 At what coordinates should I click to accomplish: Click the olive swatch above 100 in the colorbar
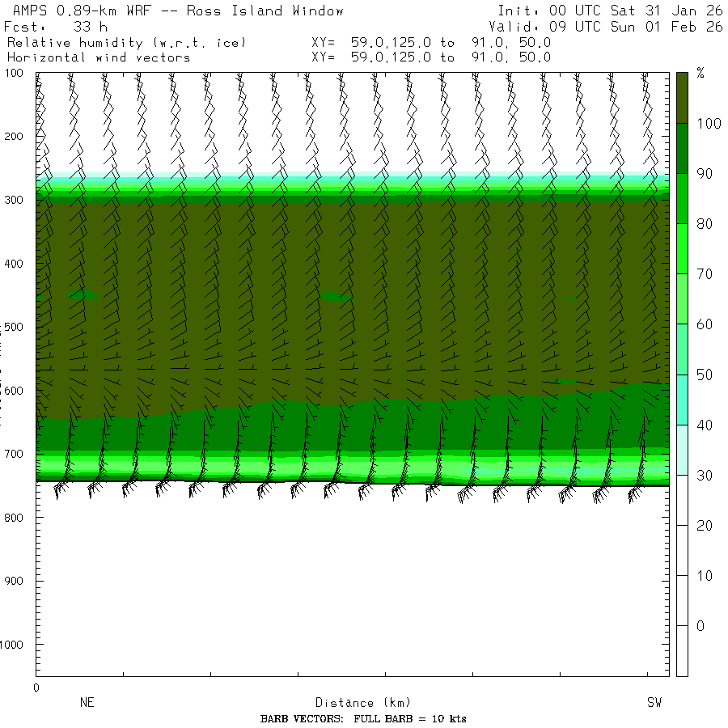[682, 98]
